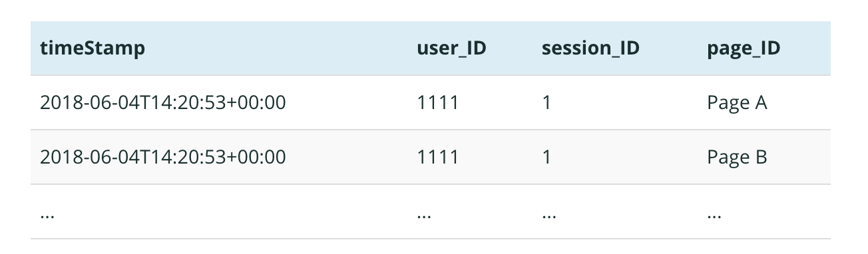This screenshot has height=254, width=868.
Task: Click the blue table header bar
Action: pyautogui.click(x=431, y=49)
